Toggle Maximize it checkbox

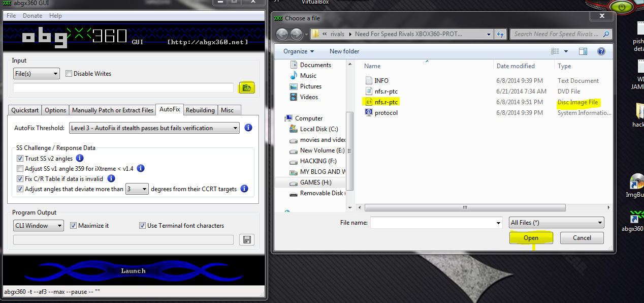pyautogui.click(x=74, y=226)
